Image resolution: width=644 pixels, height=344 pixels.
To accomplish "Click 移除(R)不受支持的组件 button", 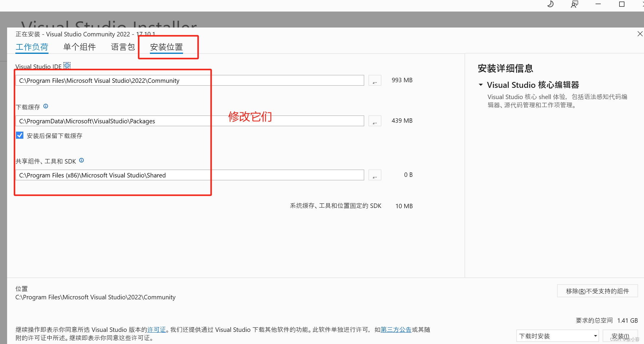I will click(597, 291).
